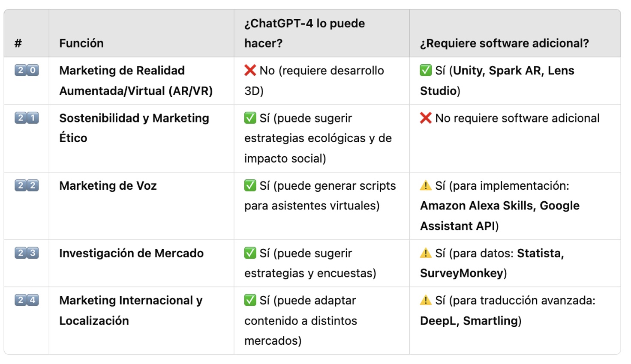This screenshot has height=364, width=631.
Task: Click green check beside 'puede generar scripts'
Action: [250, 185]
